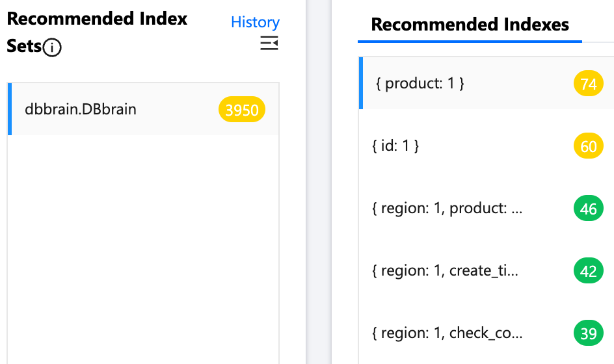Select the { product: 1 } index
614x364 pixels.
420,84
